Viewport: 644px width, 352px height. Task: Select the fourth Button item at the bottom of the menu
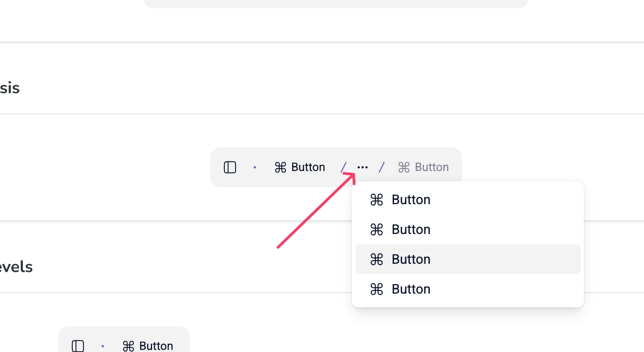[468, 289]
